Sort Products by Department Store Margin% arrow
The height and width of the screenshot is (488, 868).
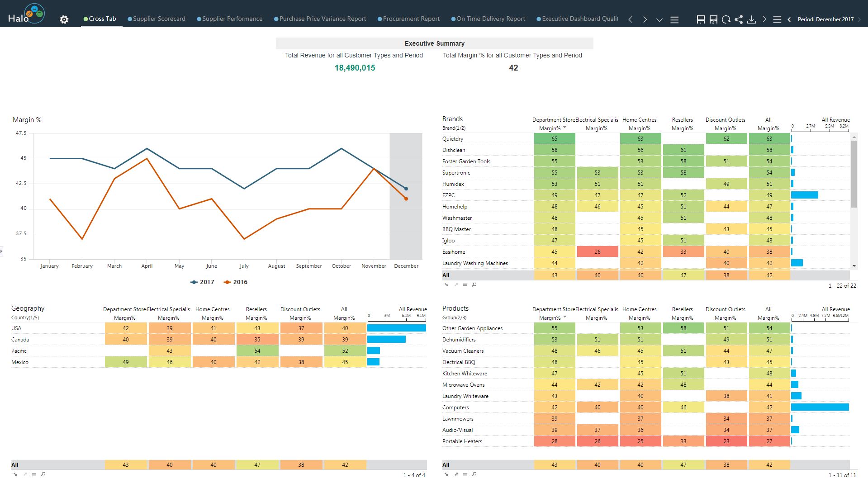click(x=565, y=317)
